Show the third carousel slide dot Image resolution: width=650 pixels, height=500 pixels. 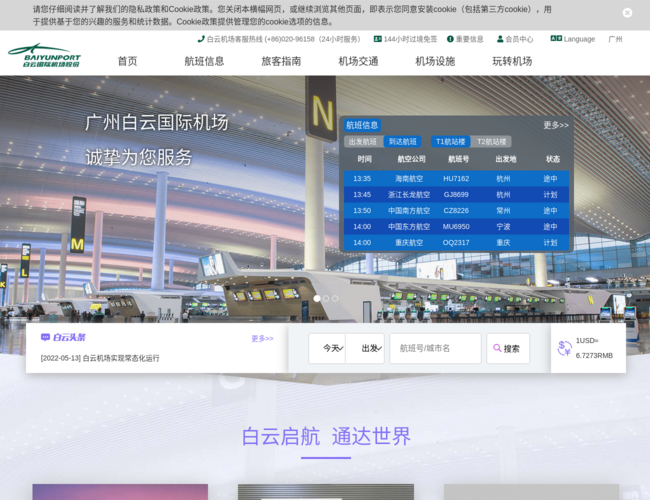click(335, 299)
